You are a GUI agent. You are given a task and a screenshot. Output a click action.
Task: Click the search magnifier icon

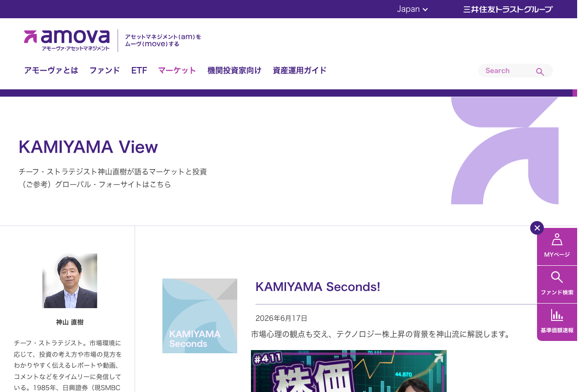click(x=540, y=72)
